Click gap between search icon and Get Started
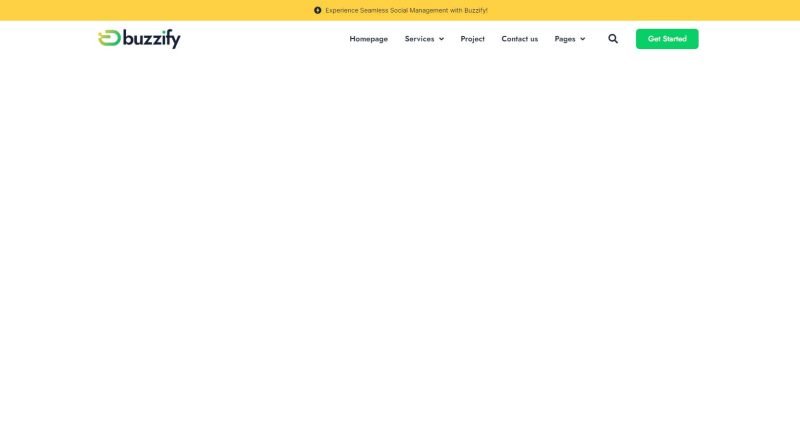The image size is (800, 432). [x=627, y=39]
